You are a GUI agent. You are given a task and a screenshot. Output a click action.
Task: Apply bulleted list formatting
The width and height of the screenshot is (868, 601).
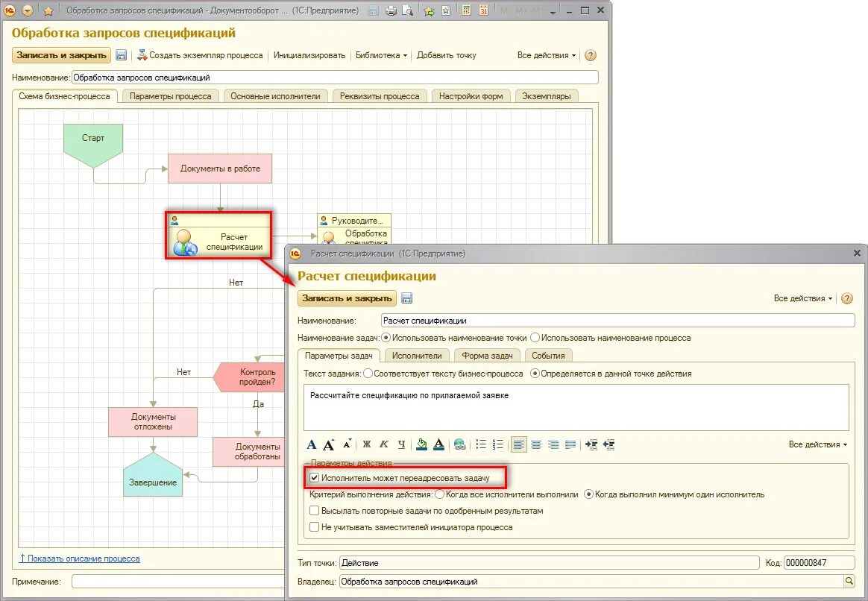pyautogui.click(x=480, y=444)
